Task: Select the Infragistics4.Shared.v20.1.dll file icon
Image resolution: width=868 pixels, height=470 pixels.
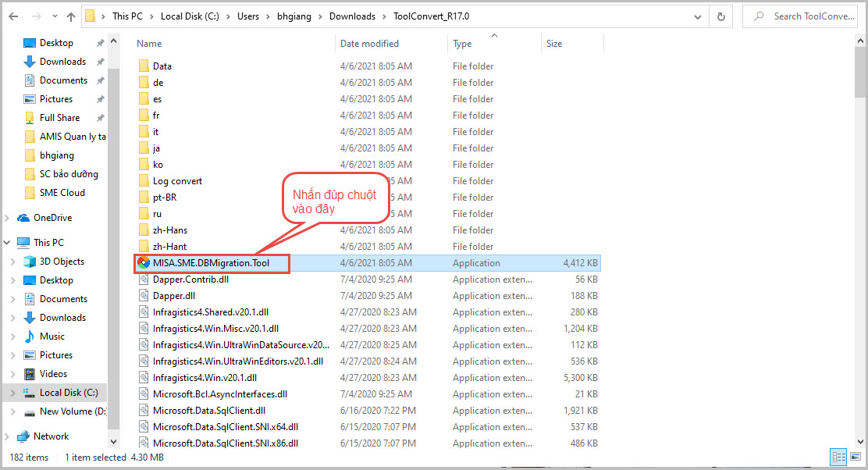Action: 144,312
